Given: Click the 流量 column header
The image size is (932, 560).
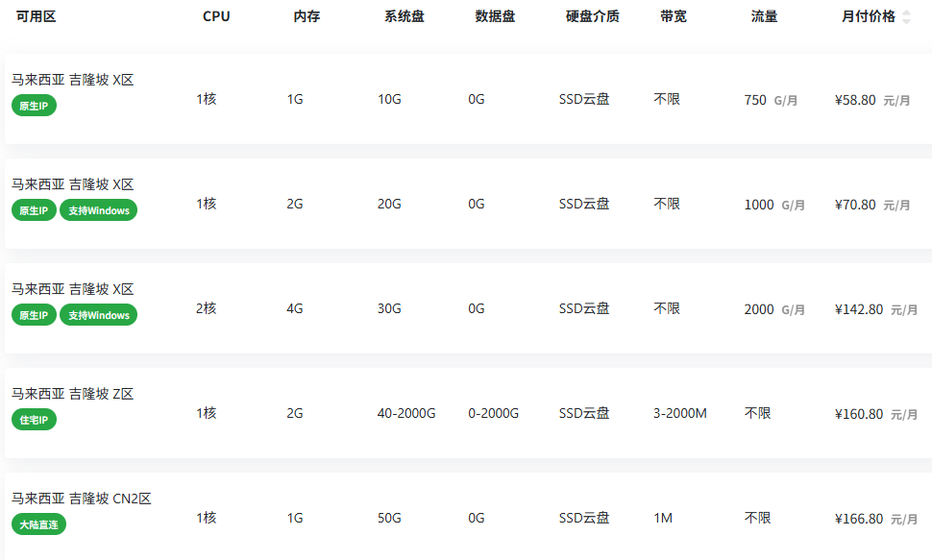Looking at the screenshot, I should [x=764, y=16].
